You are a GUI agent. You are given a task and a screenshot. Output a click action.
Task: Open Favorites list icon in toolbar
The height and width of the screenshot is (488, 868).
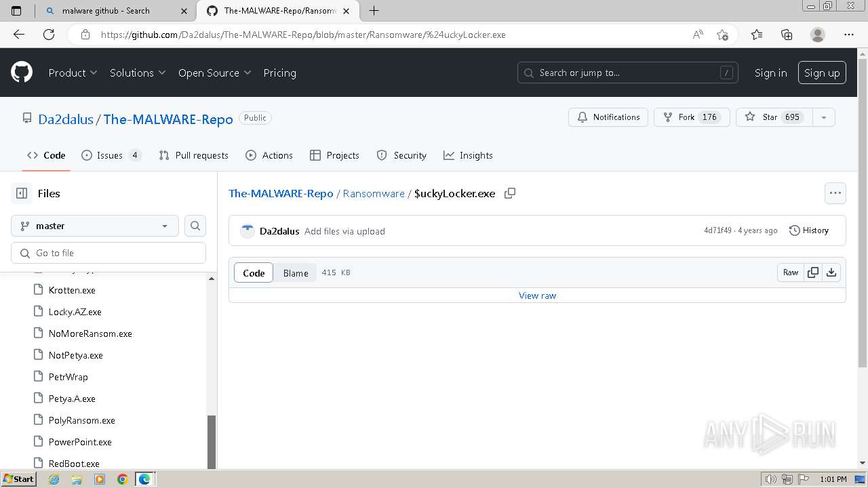(757, 35)
